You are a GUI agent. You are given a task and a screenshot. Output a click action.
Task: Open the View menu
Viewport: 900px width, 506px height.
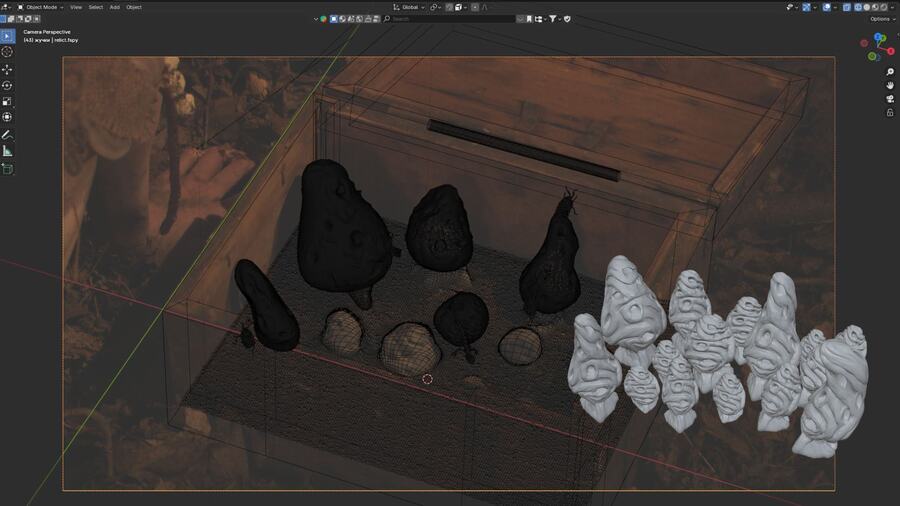click(76, 7)
